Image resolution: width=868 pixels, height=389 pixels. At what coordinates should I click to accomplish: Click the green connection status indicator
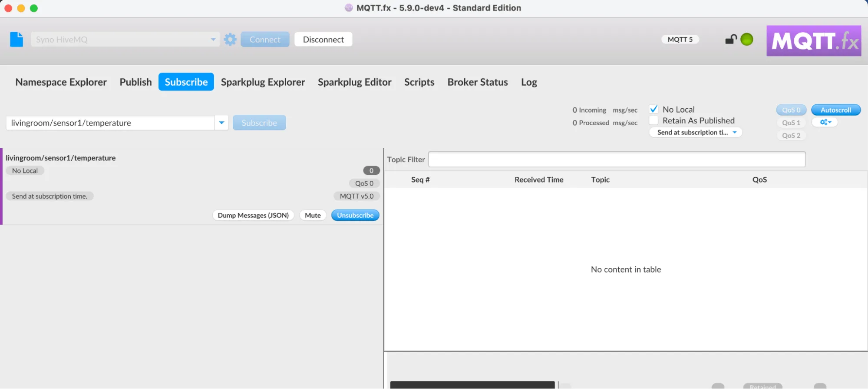click(x=747, y=40)
